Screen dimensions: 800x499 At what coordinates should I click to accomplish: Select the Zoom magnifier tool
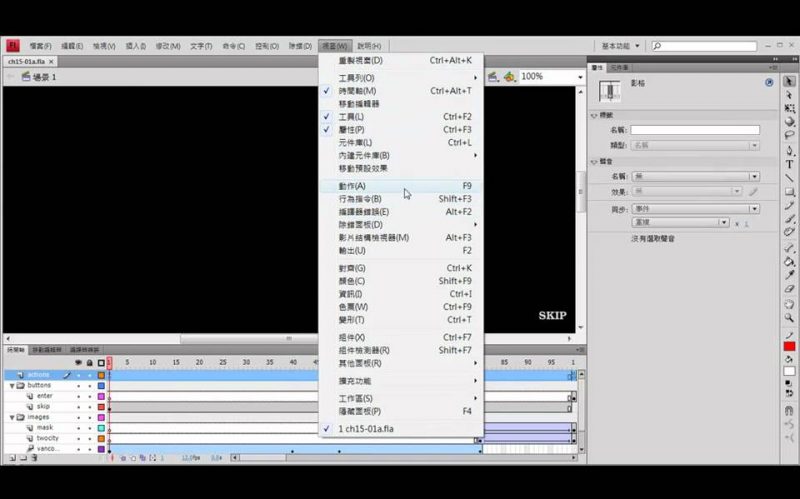(789, 317)
